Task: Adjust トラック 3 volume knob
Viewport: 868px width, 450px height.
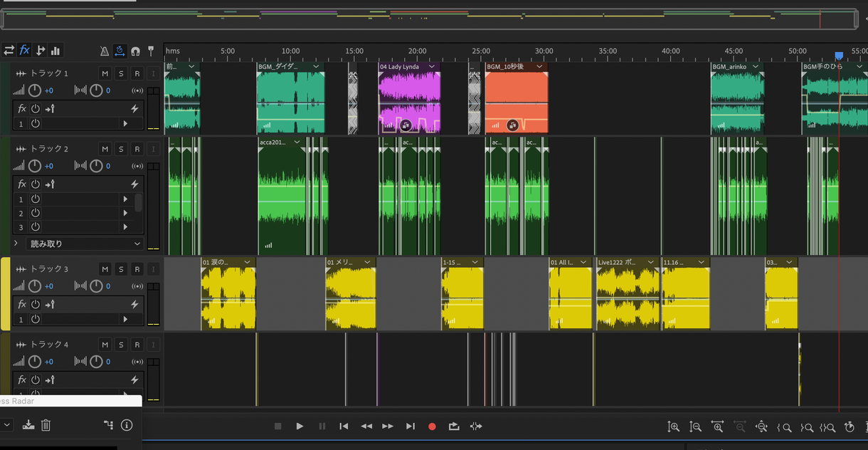Action: pyautogui.click(x=34, y=286)
